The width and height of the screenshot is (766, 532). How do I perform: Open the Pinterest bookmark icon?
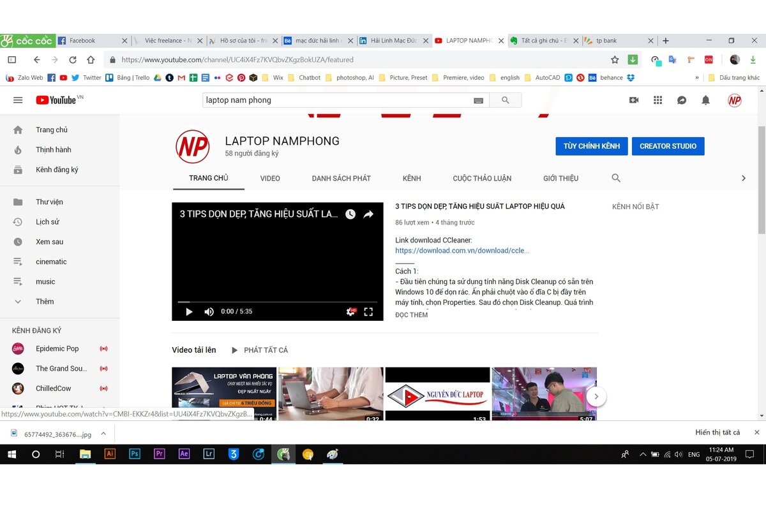point(241,78)
